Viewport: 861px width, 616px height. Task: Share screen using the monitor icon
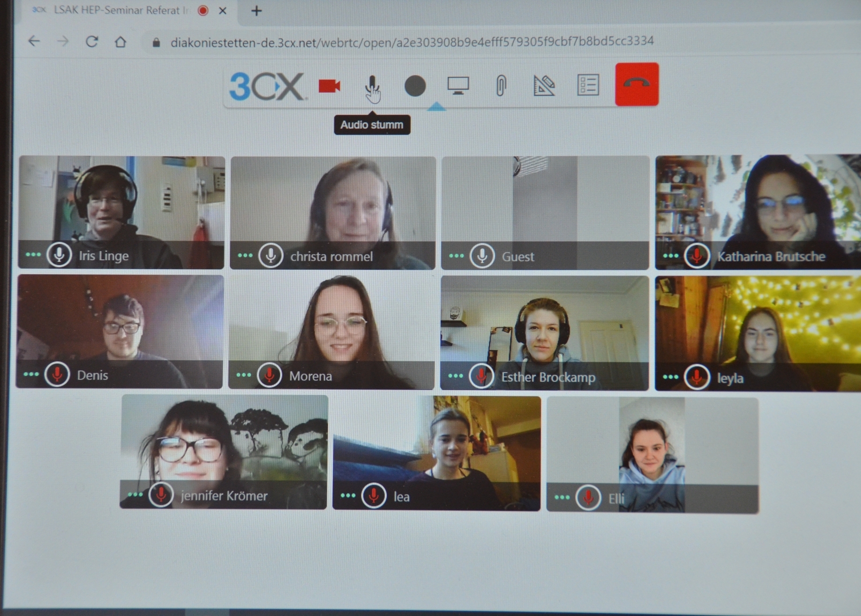tap(458, 86)
